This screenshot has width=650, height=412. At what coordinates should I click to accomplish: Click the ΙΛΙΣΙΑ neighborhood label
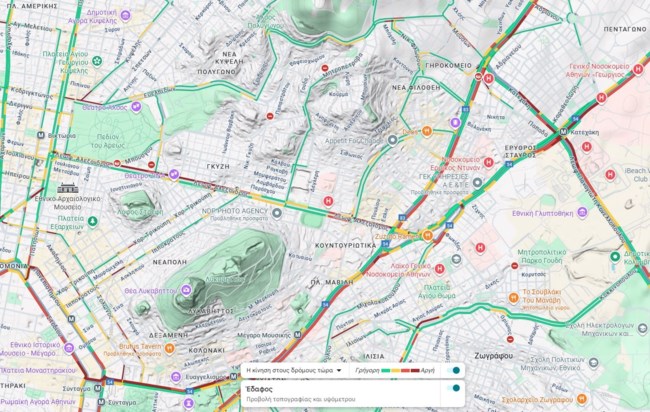tap(374, 356)
